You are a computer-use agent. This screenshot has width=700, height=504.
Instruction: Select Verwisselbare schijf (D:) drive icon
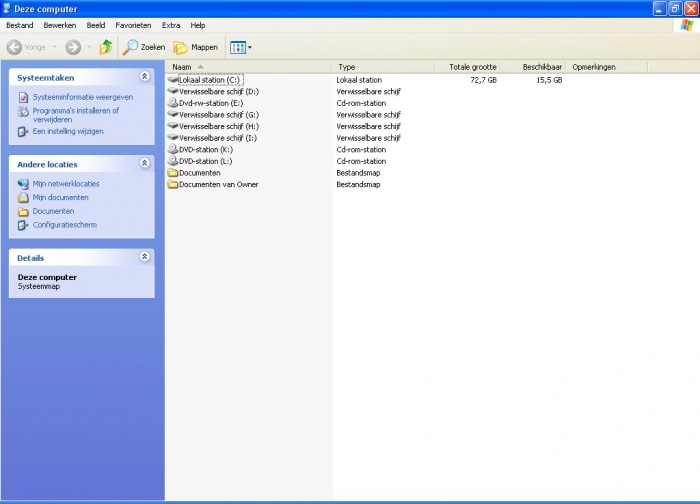pyautogui.click(x=173, y=91)
